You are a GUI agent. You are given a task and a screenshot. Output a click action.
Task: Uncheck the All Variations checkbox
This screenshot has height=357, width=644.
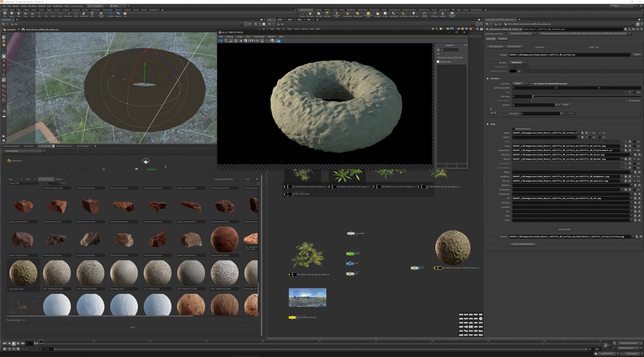[627, 101]
